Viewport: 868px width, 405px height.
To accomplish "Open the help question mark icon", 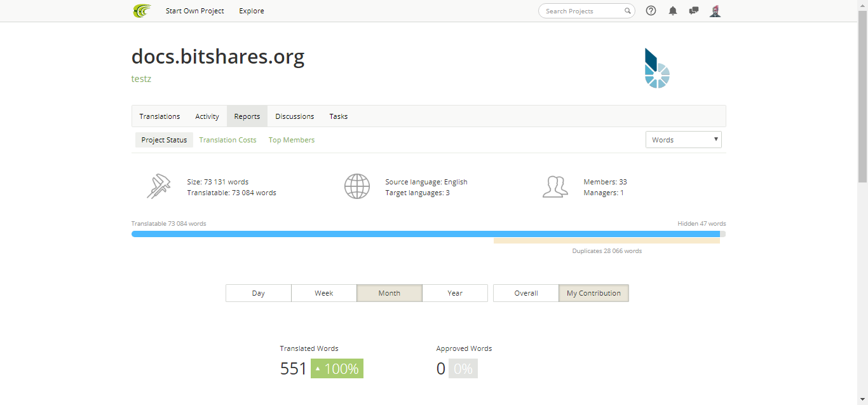I will click(x=651, y=11).
